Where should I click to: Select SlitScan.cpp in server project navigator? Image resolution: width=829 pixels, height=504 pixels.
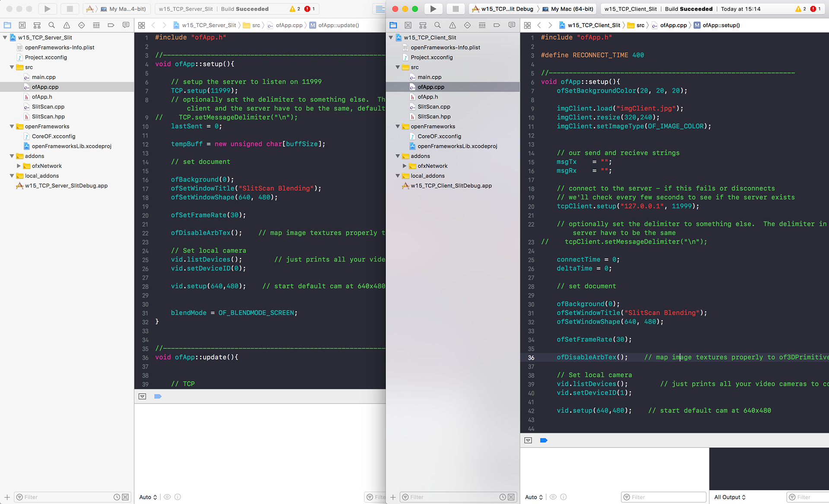point(47,107)
